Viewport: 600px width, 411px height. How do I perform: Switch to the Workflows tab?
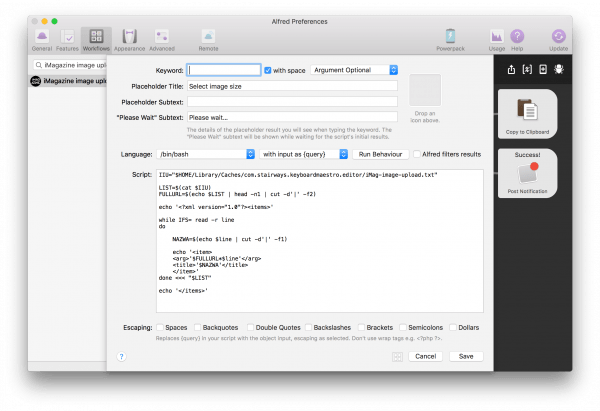tap(96, 40)
